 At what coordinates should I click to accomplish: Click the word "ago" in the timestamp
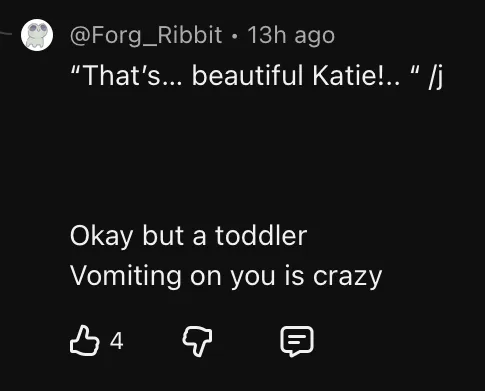[314, 37]
